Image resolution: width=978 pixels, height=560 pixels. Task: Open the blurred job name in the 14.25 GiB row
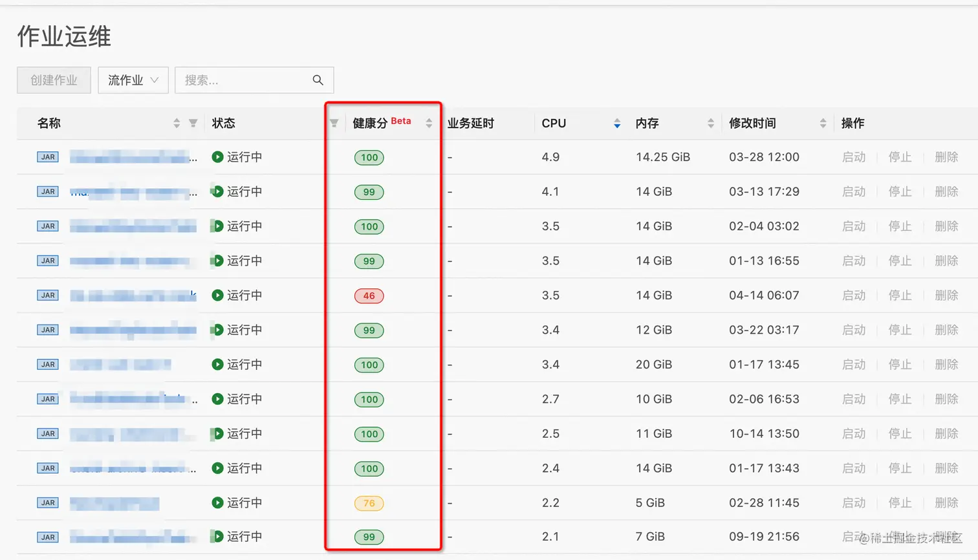tap(133, 157)
